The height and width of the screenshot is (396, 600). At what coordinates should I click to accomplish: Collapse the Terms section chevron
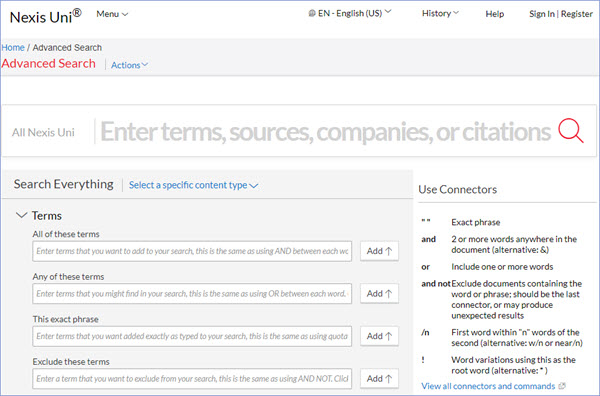21,215
